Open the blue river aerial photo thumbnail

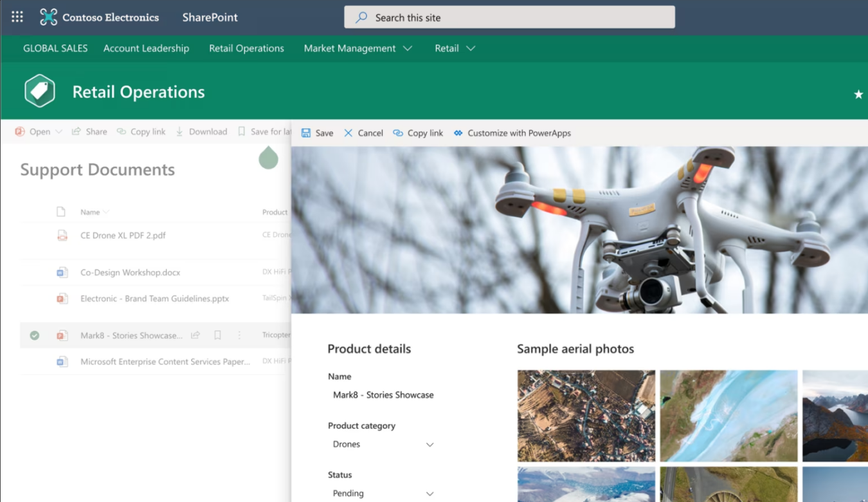pyautogui.click(x=728, y=416)
